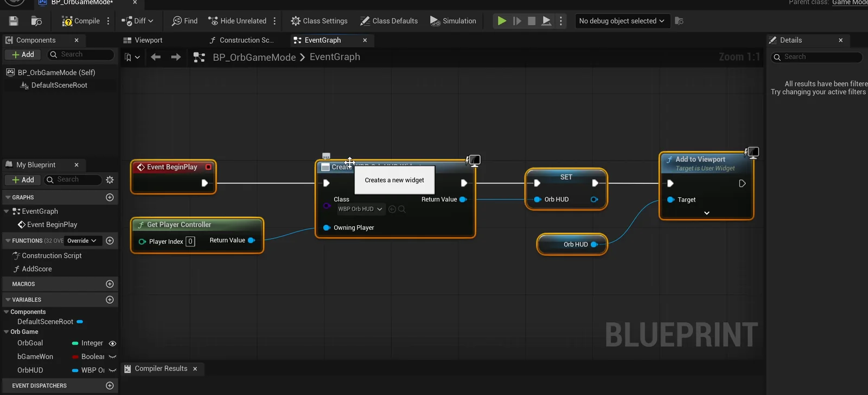Add a new function with plus icon

tap(110, 241)
